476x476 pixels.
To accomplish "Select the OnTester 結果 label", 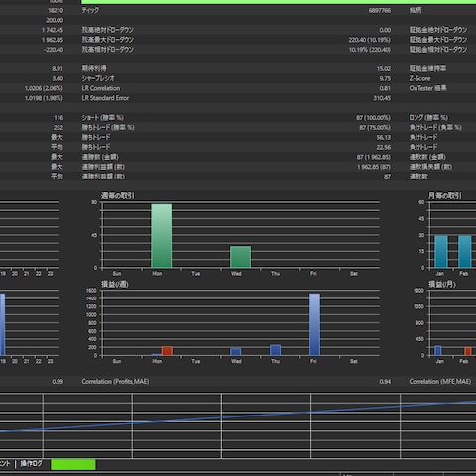I will click(427, 88).
